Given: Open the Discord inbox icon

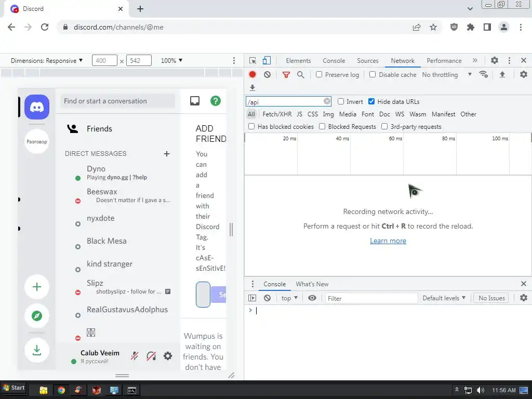Looking at the screenshot, I should [x=195, y=101].
